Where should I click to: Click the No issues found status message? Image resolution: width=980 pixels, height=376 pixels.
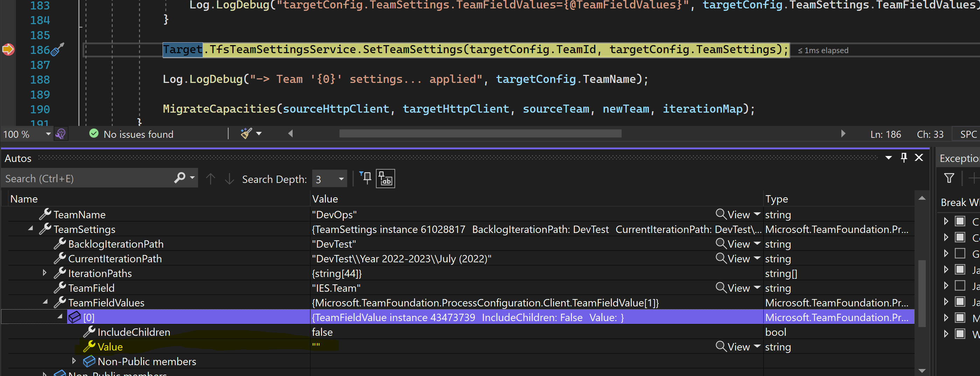pos(138,134)
